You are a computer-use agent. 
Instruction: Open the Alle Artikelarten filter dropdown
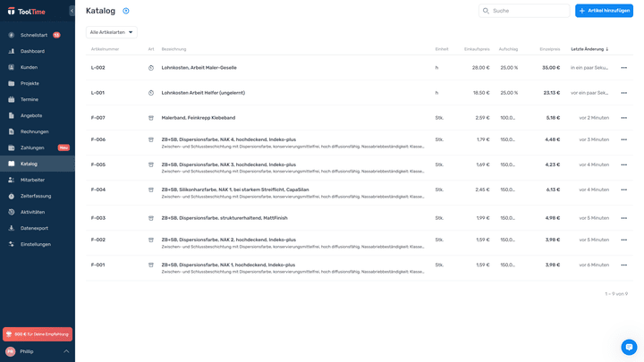point(112,32)
